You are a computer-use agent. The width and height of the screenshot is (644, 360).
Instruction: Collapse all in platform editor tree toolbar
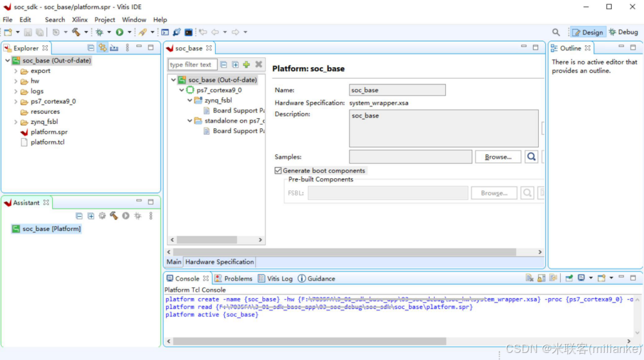click(x=223, y=65)
